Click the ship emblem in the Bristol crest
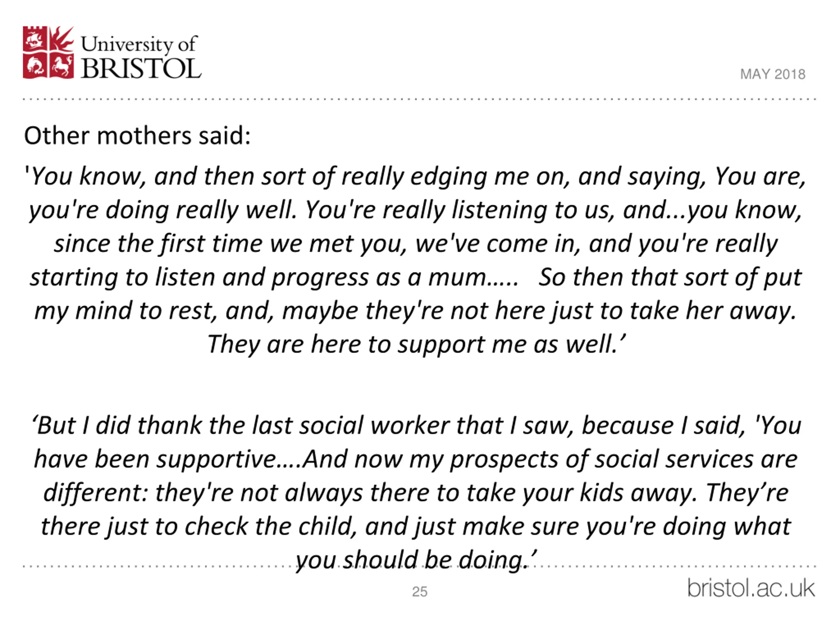Image resolution: width=840 pixels, height=630 pixels. pyautogui.click(x=35, y=39)
